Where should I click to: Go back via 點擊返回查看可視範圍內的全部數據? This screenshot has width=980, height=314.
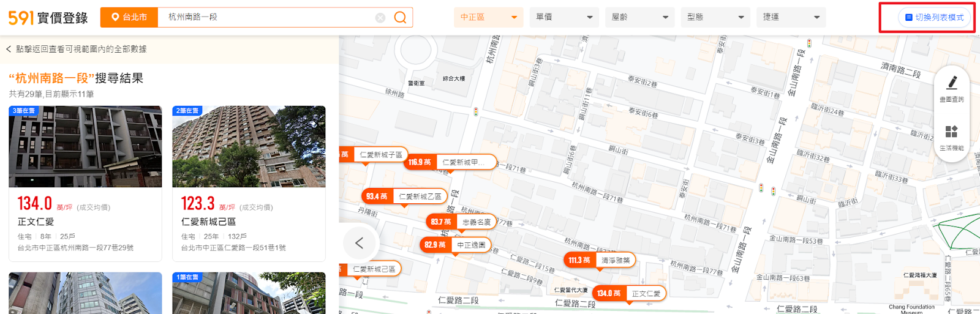click(x=77, y=49)
